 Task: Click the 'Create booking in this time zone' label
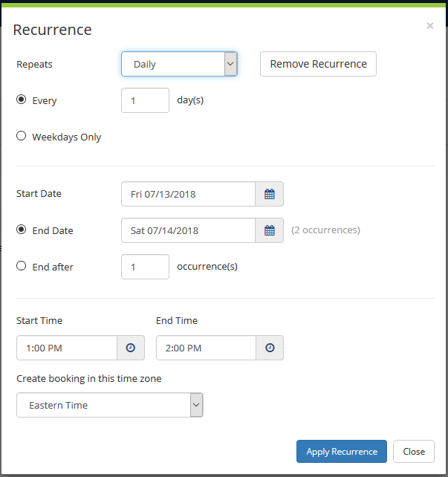click(x=89, y=379)
